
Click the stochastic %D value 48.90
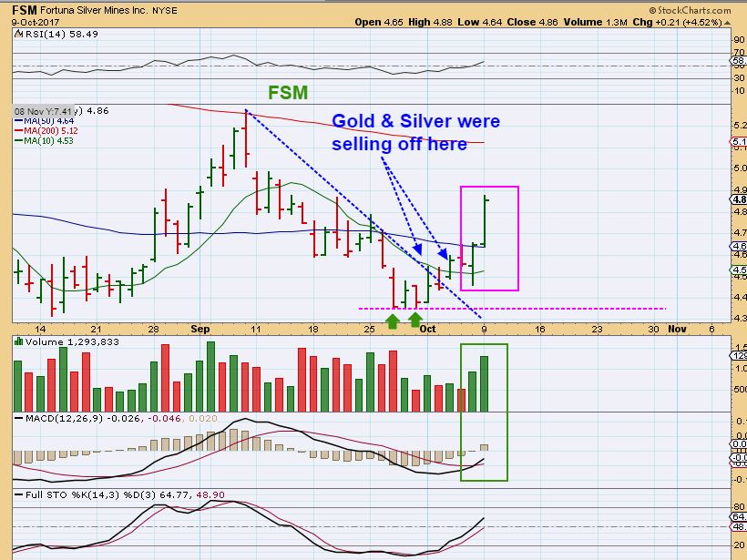(x=210, y=494)
